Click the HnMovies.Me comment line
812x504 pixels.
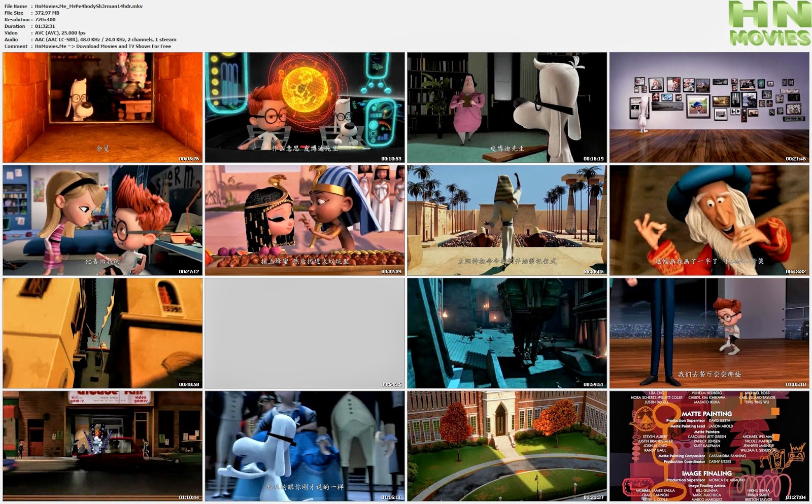click(x=88, y=46)
